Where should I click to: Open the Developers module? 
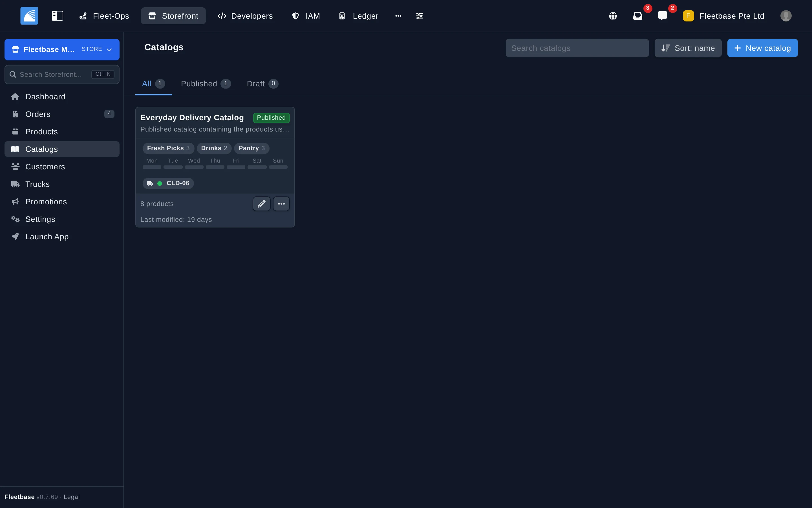pyautogui.click(x=245, y=16)
